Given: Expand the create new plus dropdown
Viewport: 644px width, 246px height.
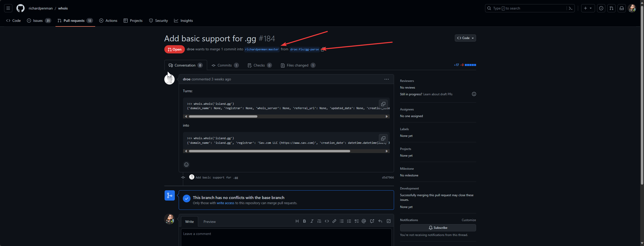Looking at the screenshot, I should point(588,8).
